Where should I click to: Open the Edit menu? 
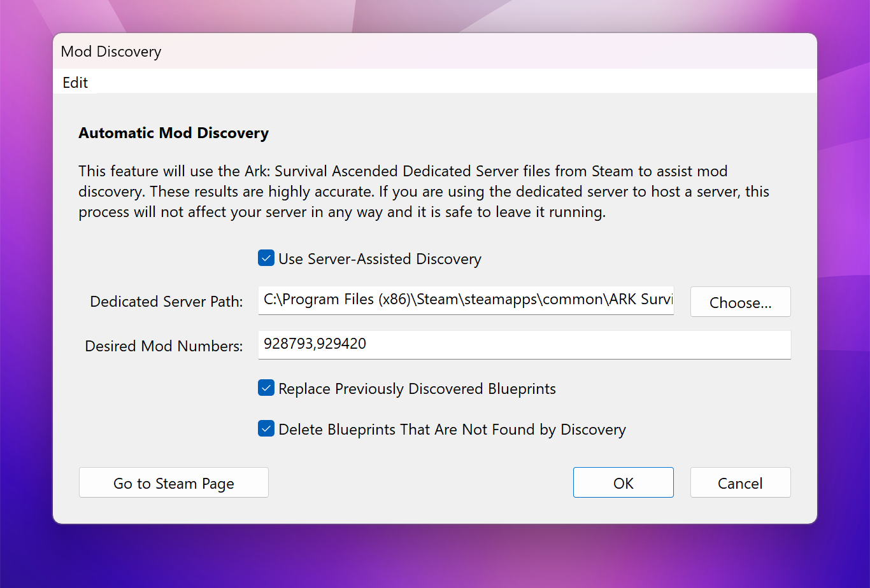click(x=75, y=83)
